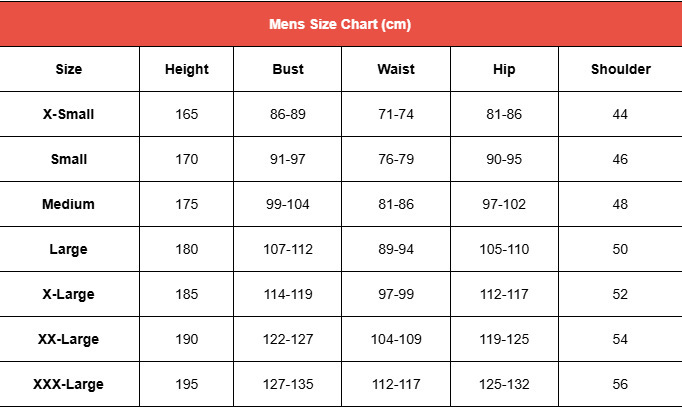Select the Small size row label

(69, 159)
